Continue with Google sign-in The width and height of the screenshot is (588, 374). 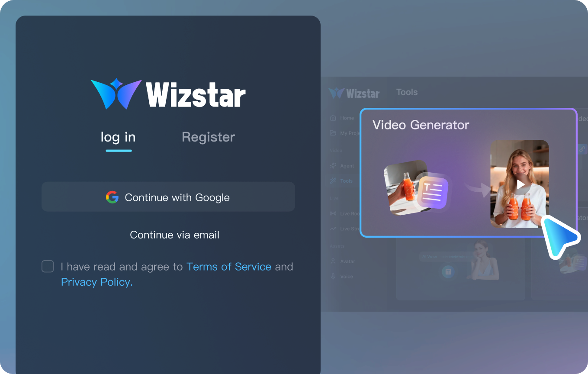pos(168,197)
